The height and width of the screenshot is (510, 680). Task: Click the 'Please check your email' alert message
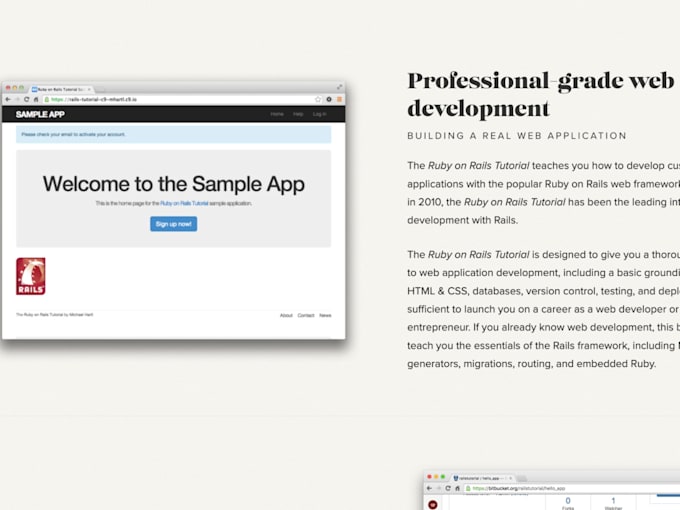tap(173, 134)
